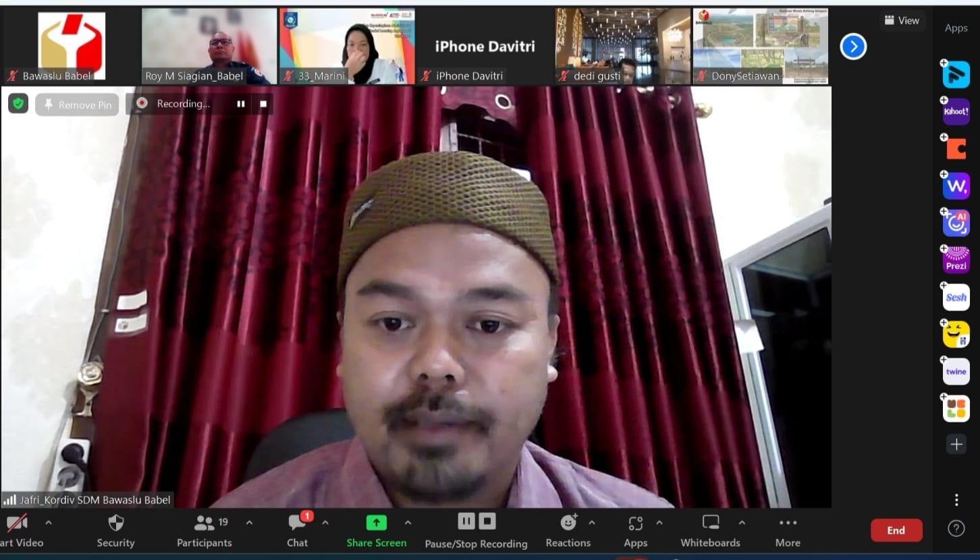Open the Kahoot! app icon
The width and height of the screenshot is (980, 560).
click(956, 111)
